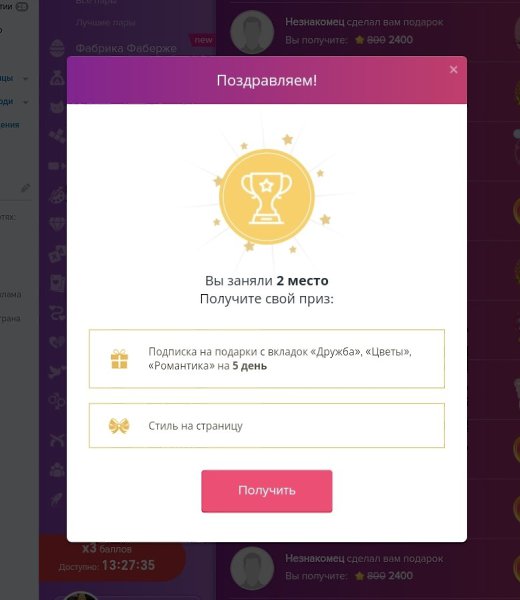Screen dimensions: 520x600
Task: Click the gift box icon in the subscription prize
Action: (119, 359)
